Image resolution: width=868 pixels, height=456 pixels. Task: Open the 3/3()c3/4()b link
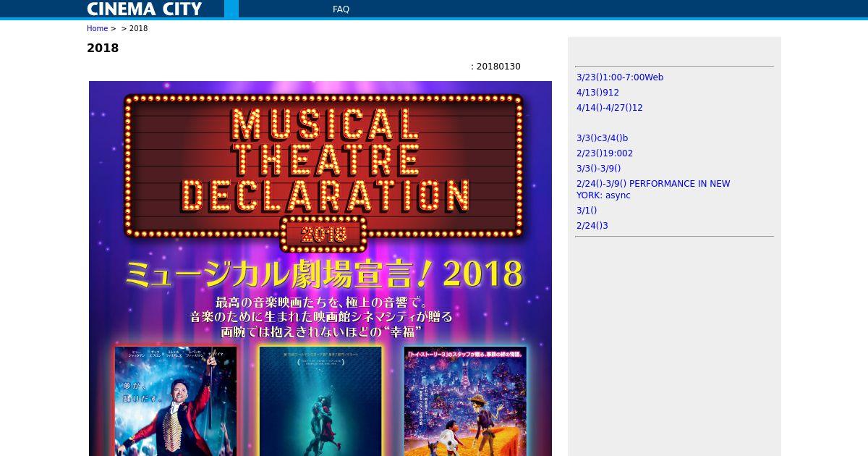click(x=603, y=138)
